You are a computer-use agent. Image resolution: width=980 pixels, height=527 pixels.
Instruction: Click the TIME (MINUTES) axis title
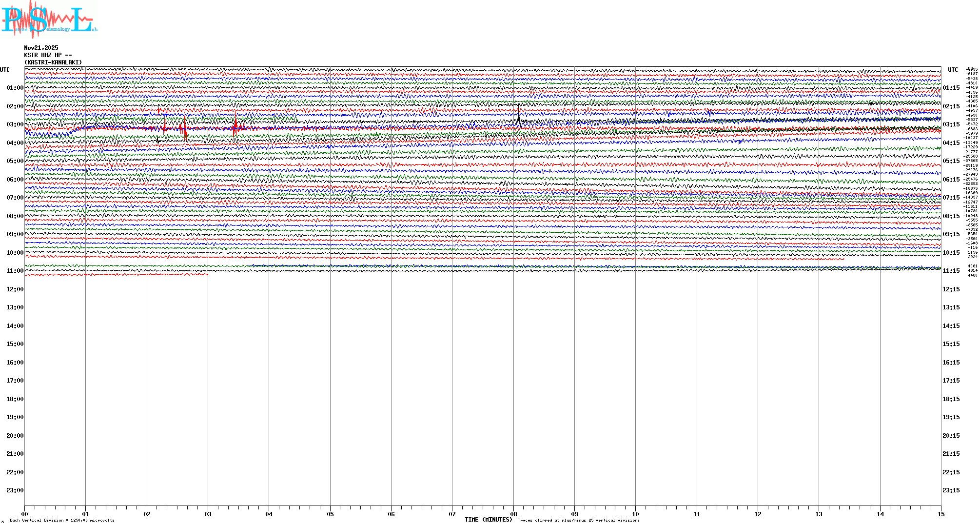coord(489,520)
